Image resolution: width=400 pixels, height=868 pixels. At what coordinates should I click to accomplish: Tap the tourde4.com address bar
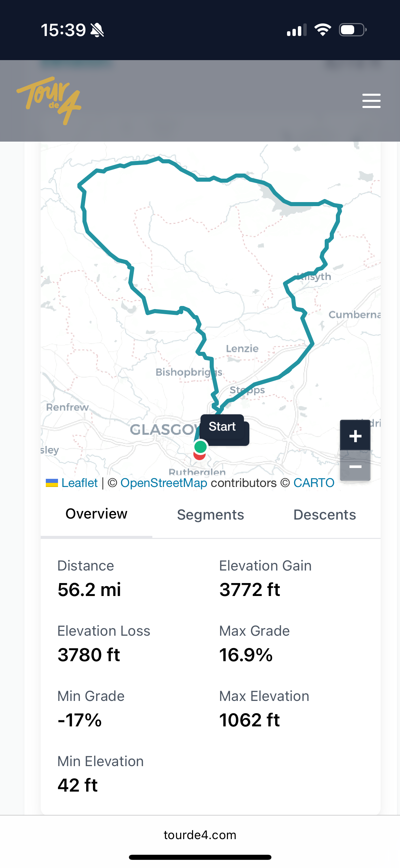click(200, 835)
